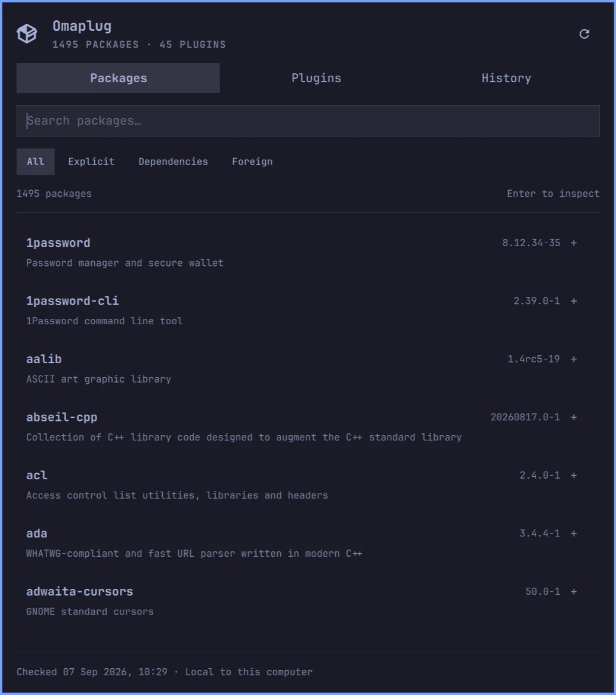Click the plus icon beside aalib
The image size is (616, 695).
[x=574, y=359]
